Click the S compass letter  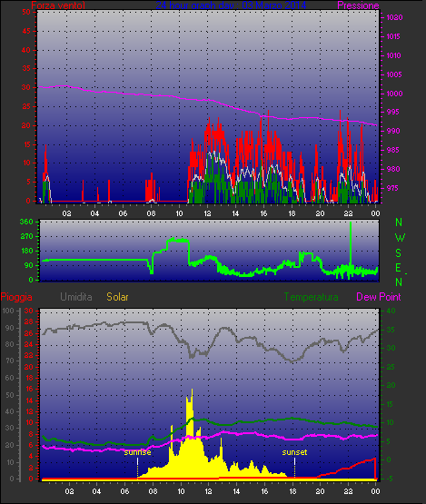pos(398,253)
